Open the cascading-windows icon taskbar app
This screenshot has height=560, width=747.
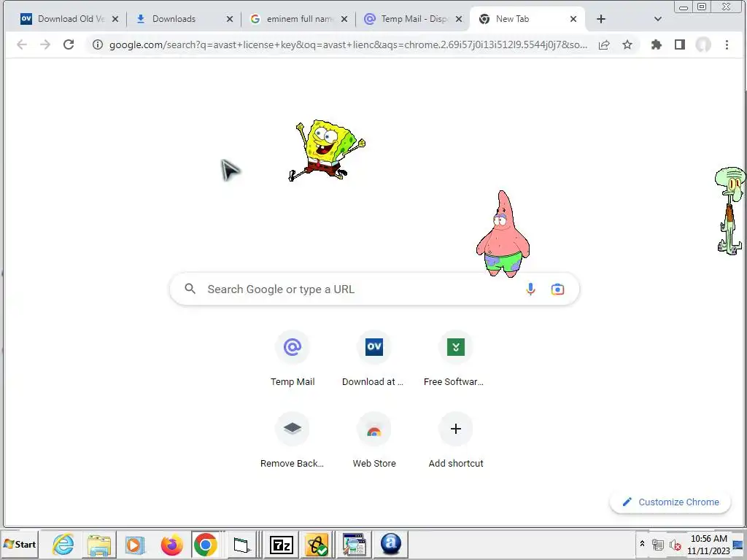coord(241,544)
